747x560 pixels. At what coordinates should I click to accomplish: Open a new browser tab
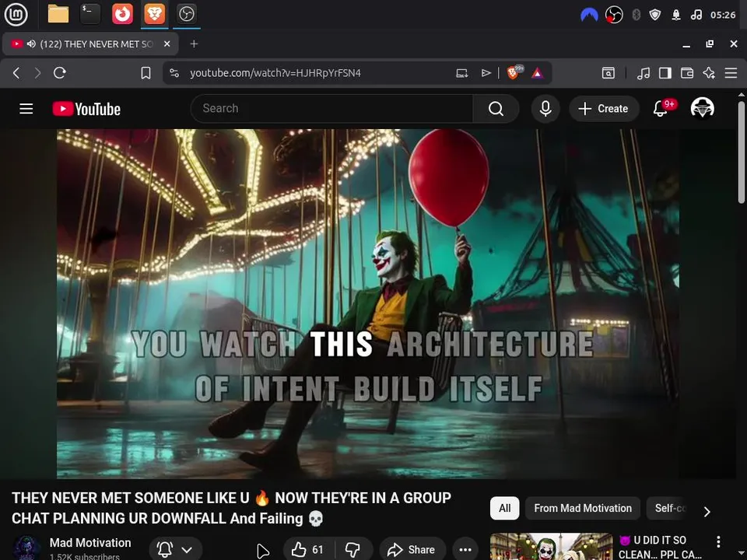coord(194,44)
